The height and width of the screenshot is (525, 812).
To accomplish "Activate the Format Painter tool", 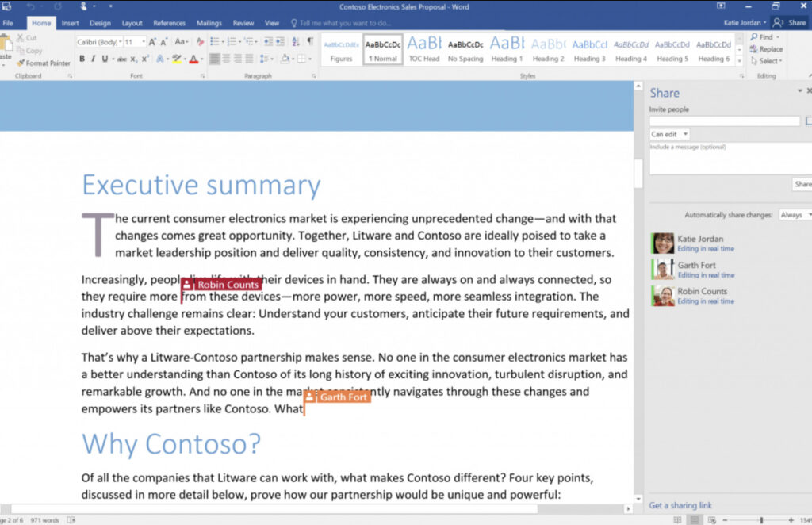I will [x=44, y=63].
